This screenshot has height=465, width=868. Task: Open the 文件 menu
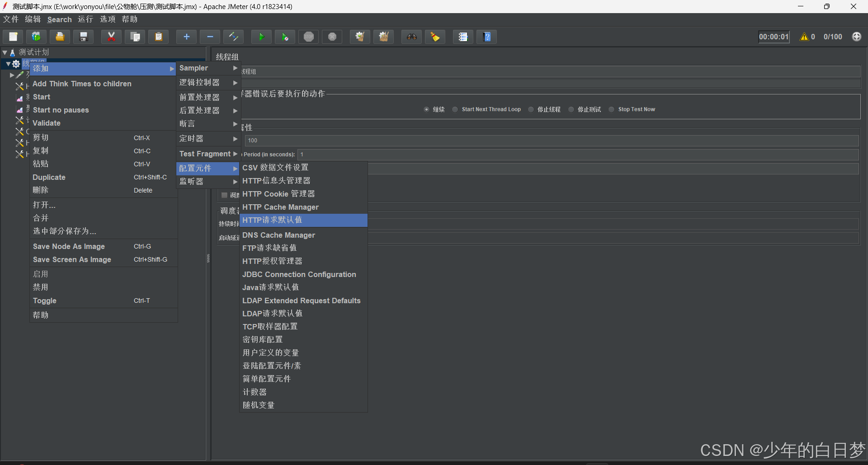[11, 19]
